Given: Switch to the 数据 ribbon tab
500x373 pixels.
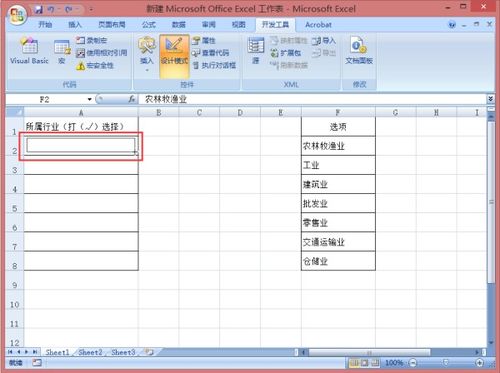Looking at the screenshot, I should [179, 25].
